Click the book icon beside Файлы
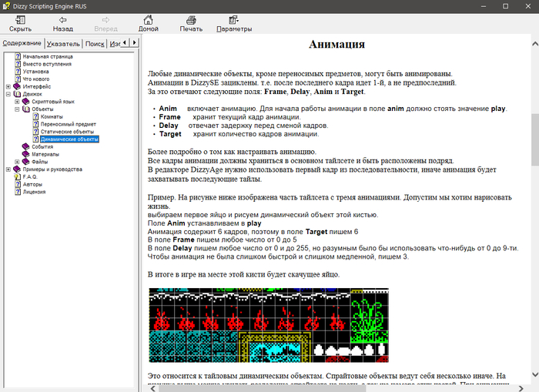Viewport: 539px width, 392px height. [26, 162]
